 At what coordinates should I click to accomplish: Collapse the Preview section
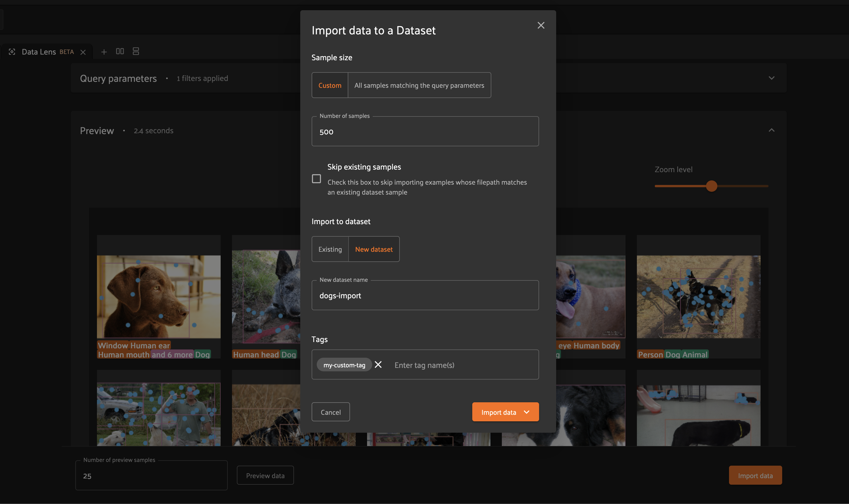771,130
